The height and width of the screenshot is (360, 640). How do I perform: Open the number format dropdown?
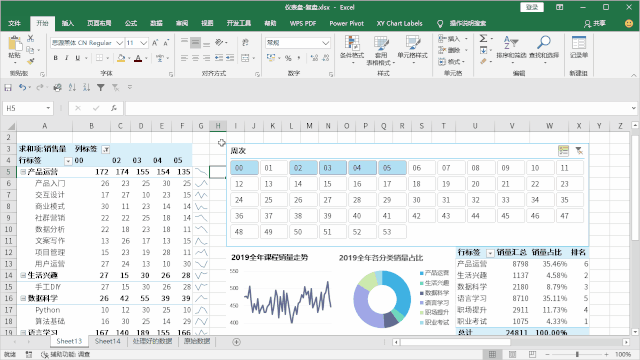point(325,42)
